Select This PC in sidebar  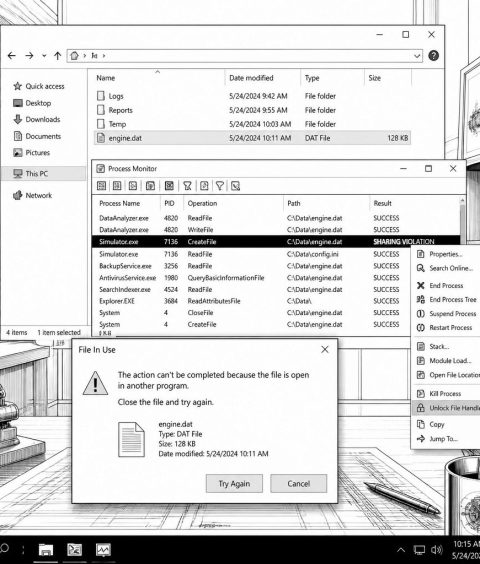pyautogui.click(x=44, y=174)
